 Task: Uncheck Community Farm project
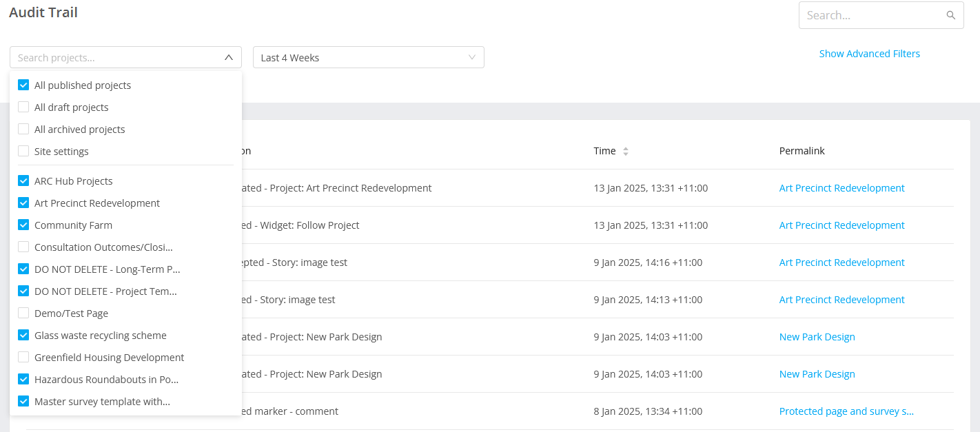[x=23, y=225]
